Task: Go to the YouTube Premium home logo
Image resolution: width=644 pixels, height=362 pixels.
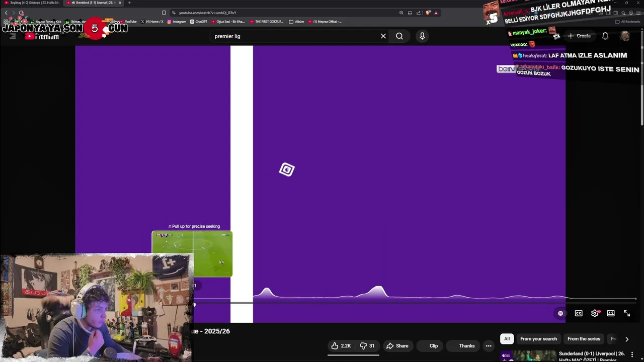Action: (x=42, y=36)
